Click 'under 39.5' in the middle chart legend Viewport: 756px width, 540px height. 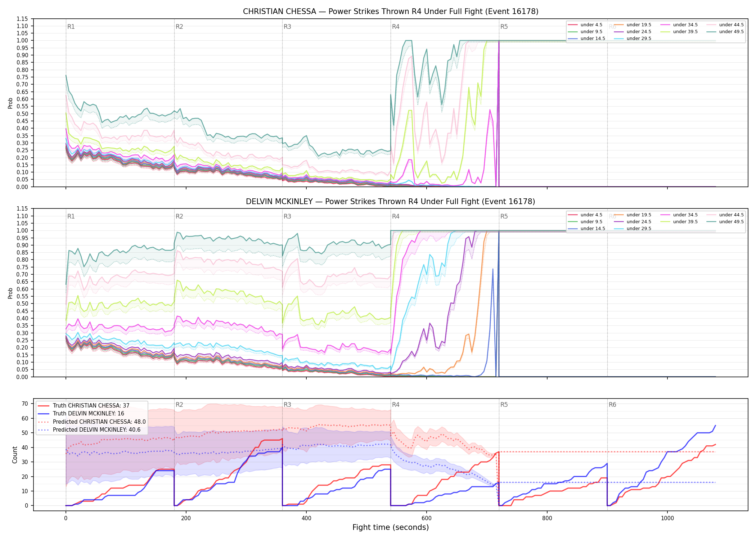(x=679, y=222)
